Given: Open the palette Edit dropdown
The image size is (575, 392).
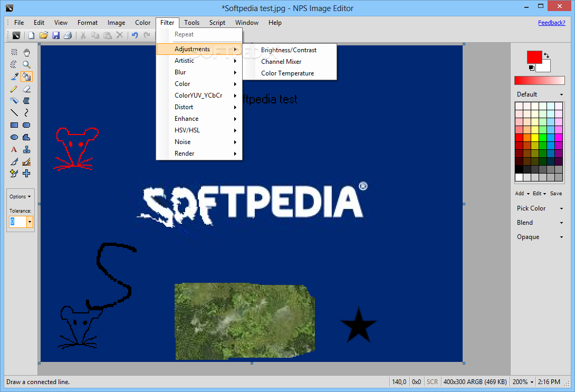Looking at the screenshot, I should point(540,193).
